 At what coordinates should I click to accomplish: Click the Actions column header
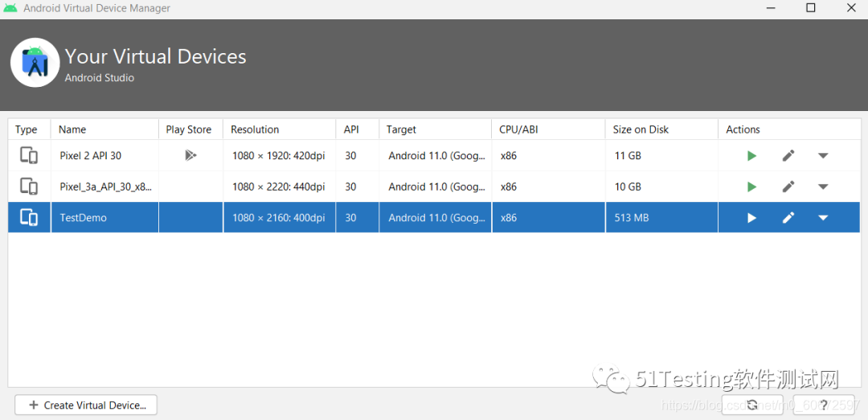789,130
